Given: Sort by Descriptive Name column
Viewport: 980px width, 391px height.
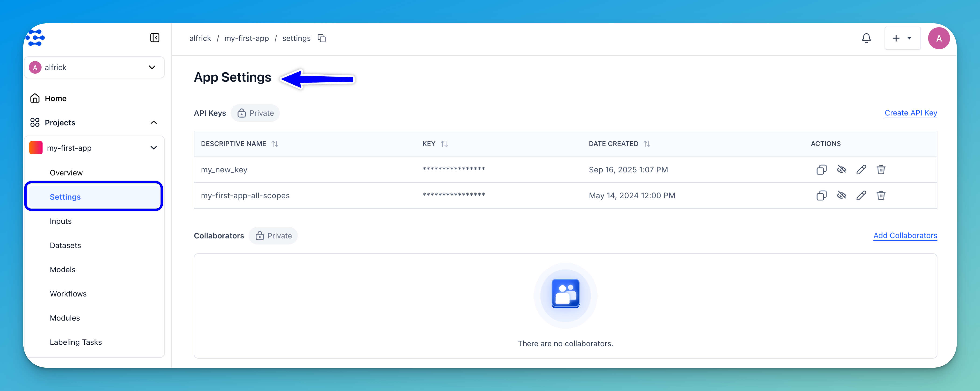Looking at the screenshot, I should point(275,144).
